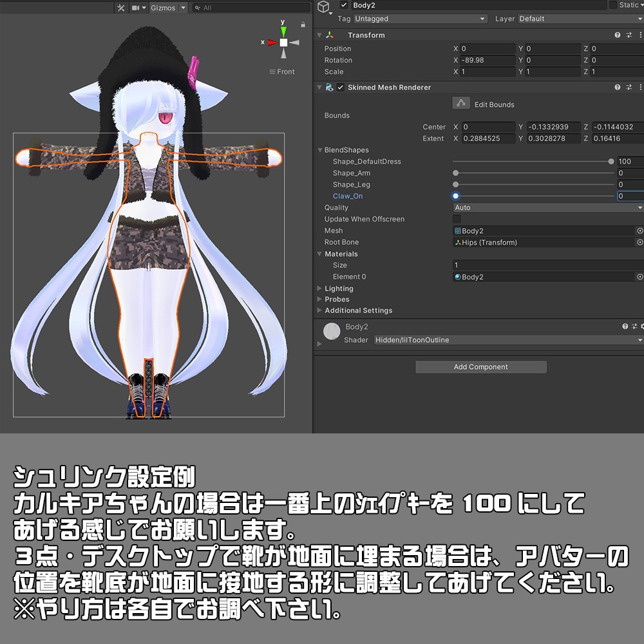Click the Scale Y field
This screenshot has height=644, width=644.
pyautogui.click(x=553, y=71)
